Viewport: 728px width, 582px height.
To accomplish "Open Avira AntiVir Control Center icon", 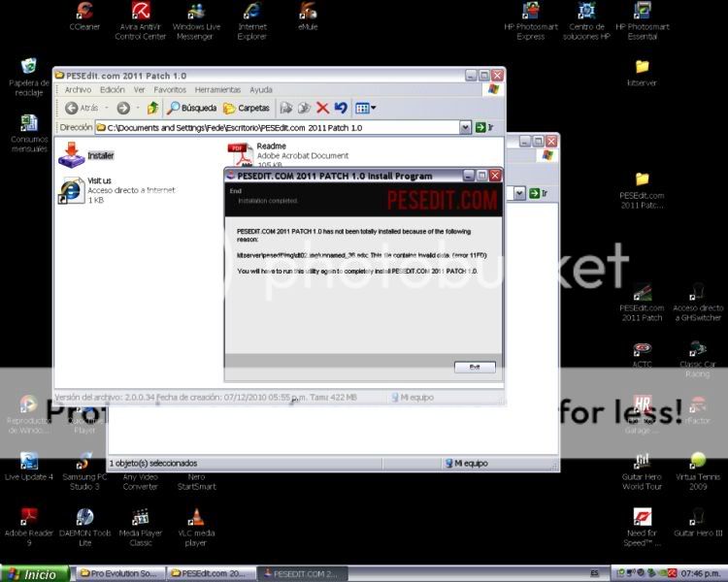I will [x=140, y=20].
